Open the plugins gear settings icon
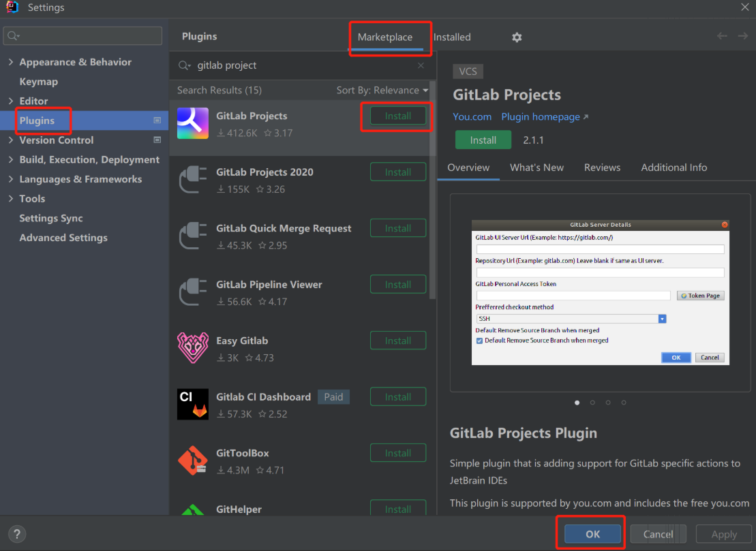 tap(516, 37)
